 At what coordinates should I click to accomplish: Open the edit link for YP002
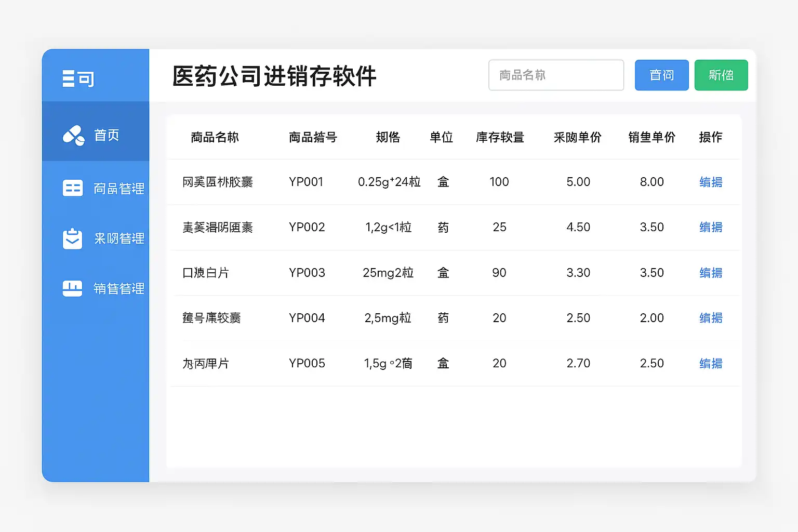click(710, 227)
